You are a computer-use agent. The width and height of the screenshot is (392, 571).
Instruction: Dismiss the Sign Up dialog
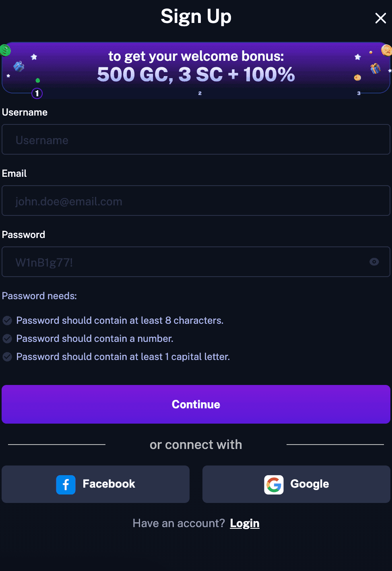[380, 18]
